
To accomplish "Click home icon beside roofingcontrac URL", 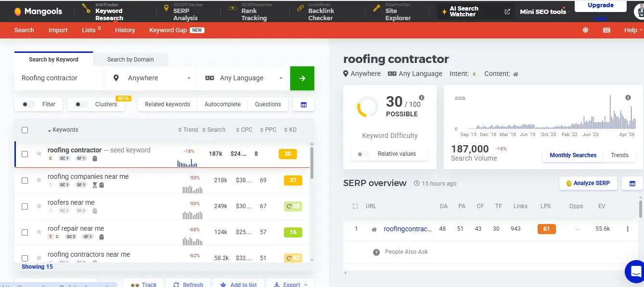I will tap(374, 229).
